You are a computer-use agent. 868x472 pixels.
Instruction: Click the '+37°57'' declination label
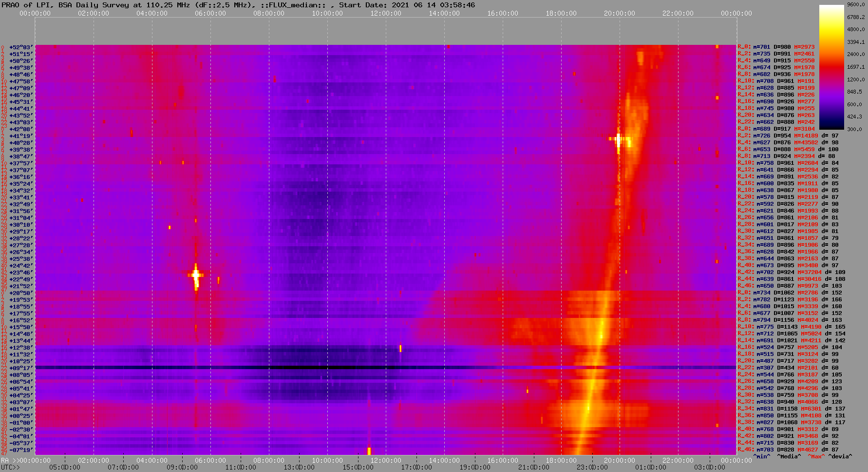[21, 163]
